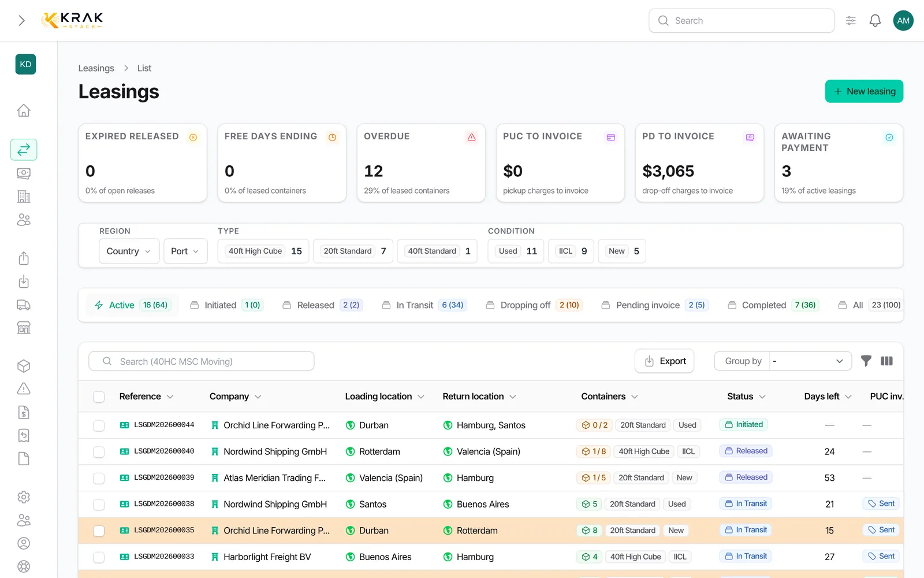Click the top Search field
Screen dimensions: 924x578
click(742, 21)
